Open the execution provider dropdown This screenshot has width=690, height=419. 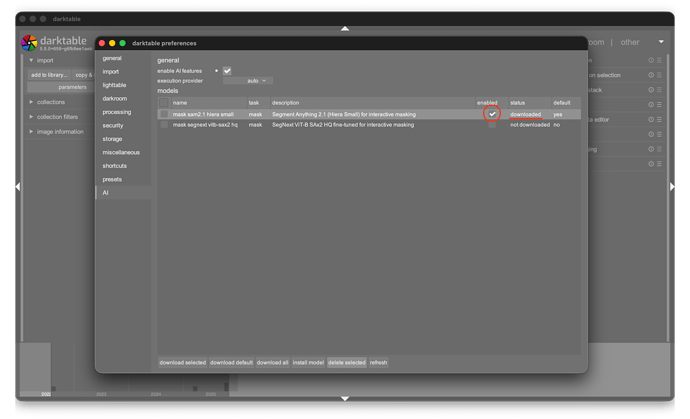(248, 81)
